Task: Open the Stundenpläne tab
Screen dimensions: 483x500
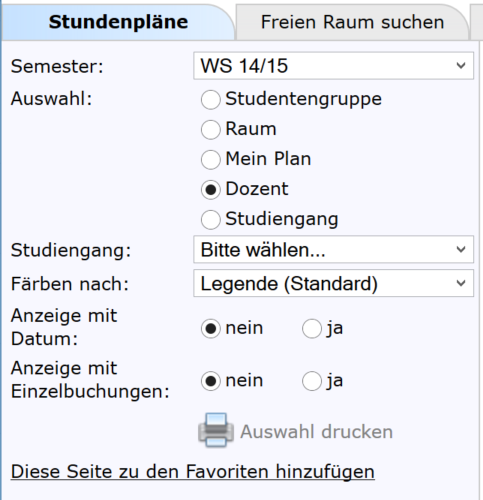Action: pos(118,22)
